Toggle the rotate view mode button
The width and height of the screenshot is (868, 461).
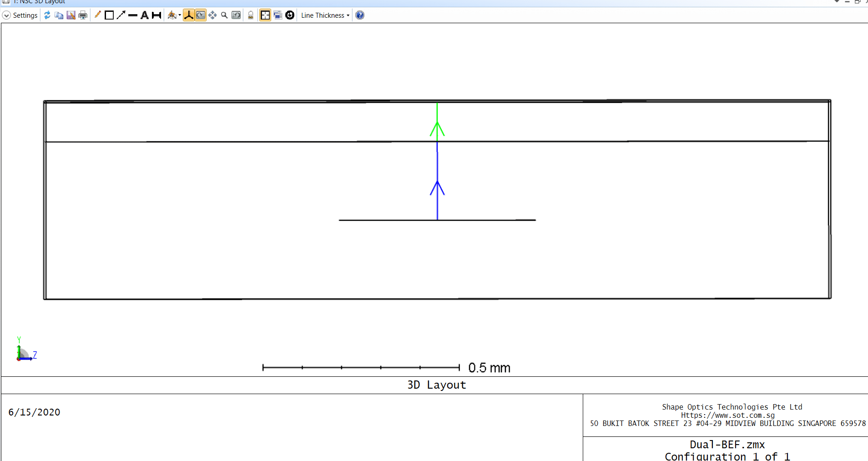(200, 15)
